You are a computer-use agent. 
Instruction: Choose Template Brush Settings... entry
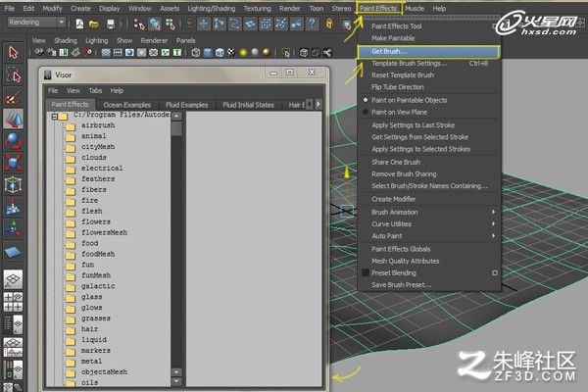(430, 64)
